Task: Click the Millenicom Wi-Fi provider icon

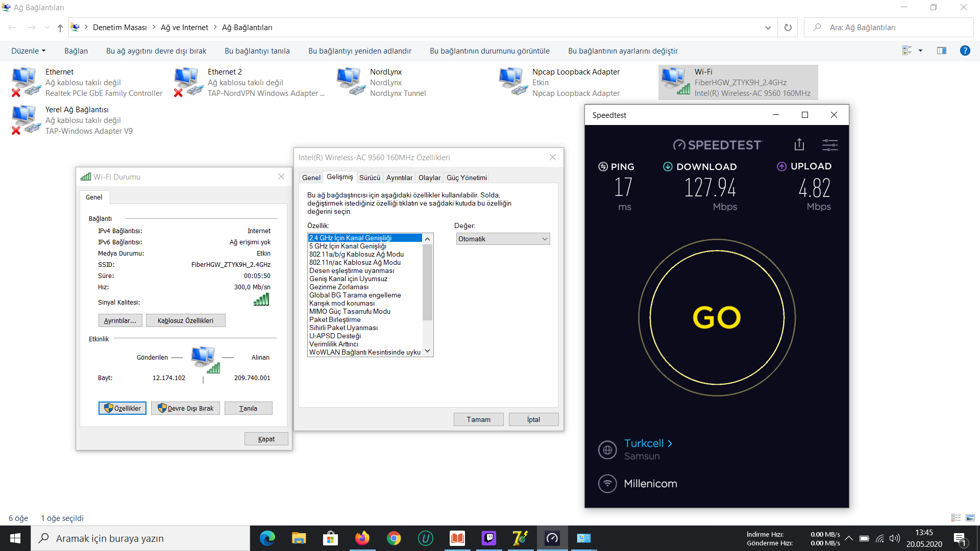Action: point(607,483)
